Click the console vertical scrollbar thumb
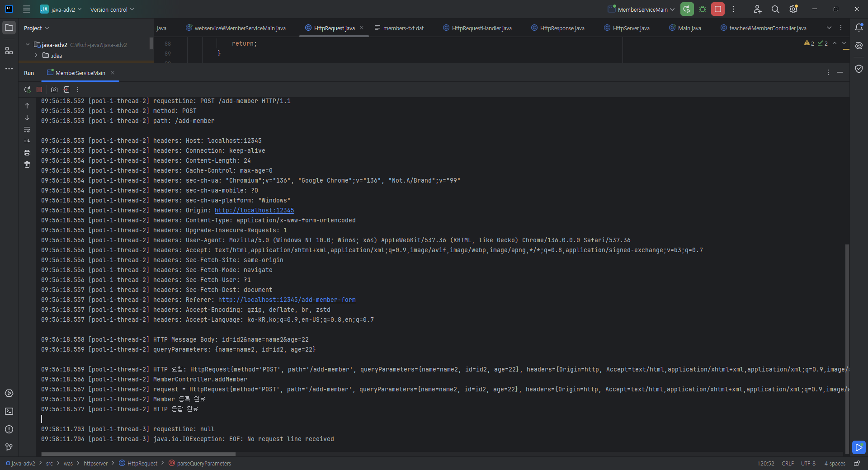This screenshot has height=470, width=868. click(x=847, y=348)
